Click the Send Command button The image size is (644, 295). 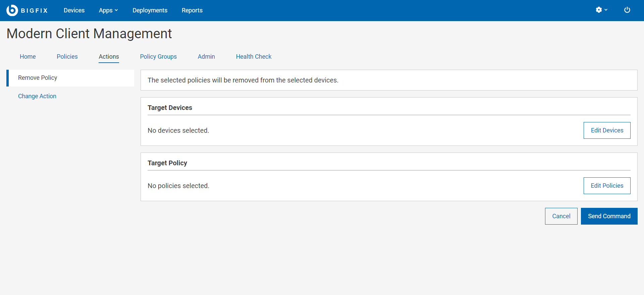click(609, 216)
